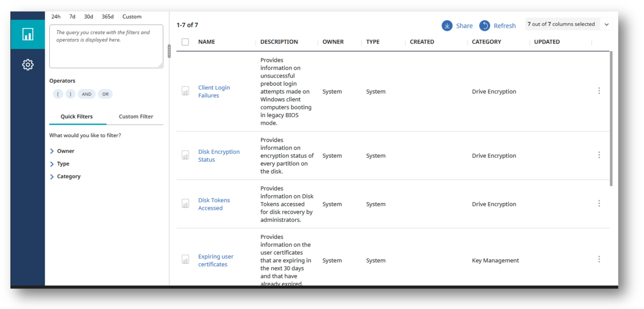
Task: Open the Reports icon in sidebar
Action: click(x=28, y=34)
